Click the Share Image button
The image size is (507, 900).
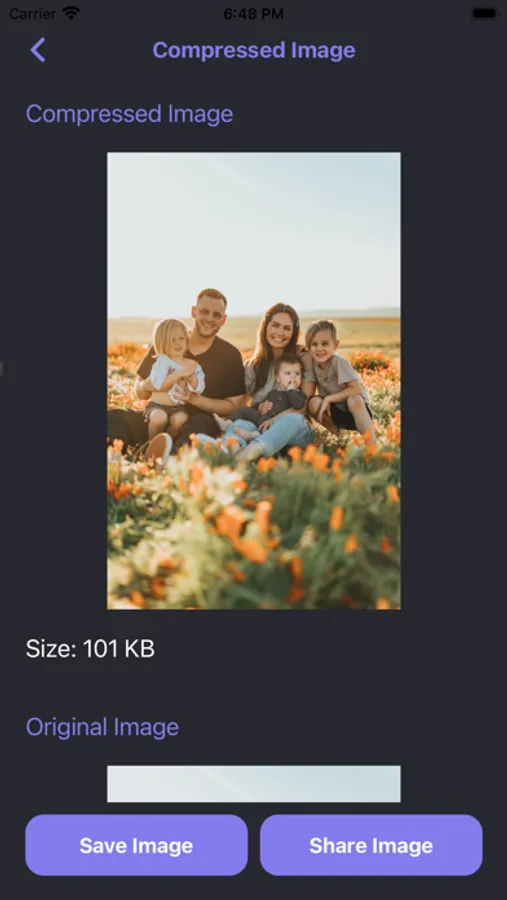(371, 845)
